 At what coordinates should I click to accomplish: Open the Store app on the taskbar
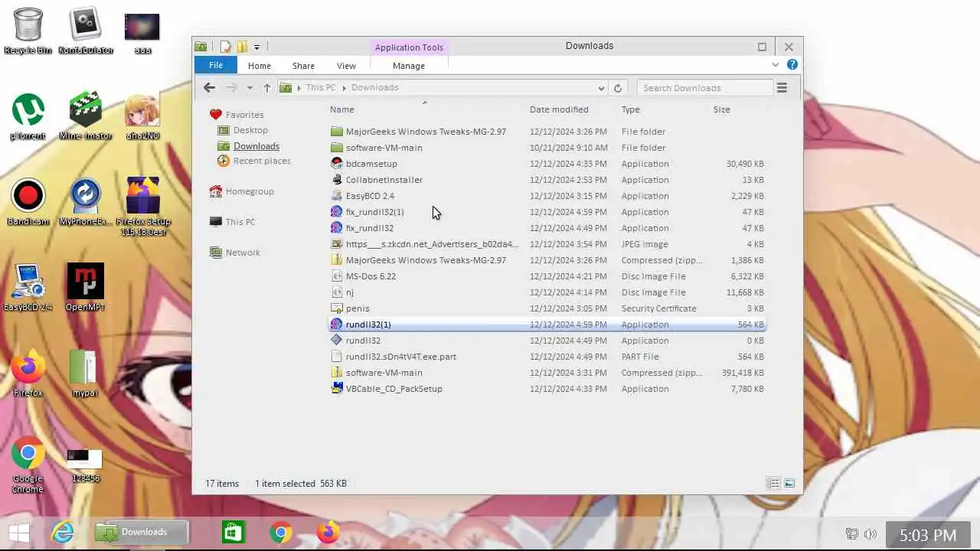234,532
